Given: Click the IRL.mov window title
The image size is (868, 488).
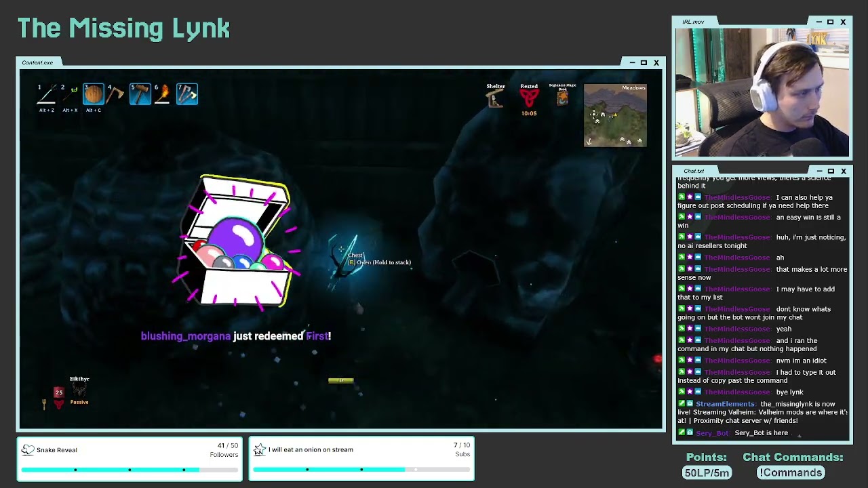Looking at the screenshot, I should coord(693,22).
